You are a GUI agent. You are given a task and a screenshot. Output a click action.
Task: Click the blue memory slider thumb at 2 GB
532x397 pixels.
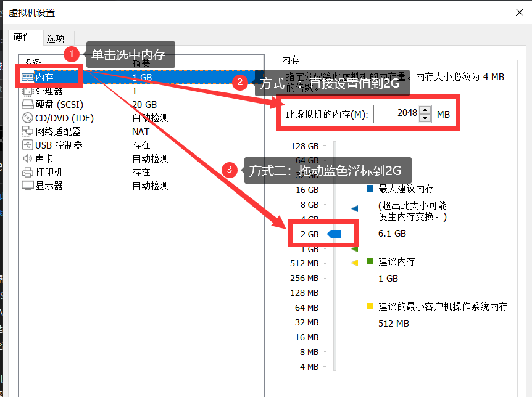(x=335, y=234)
